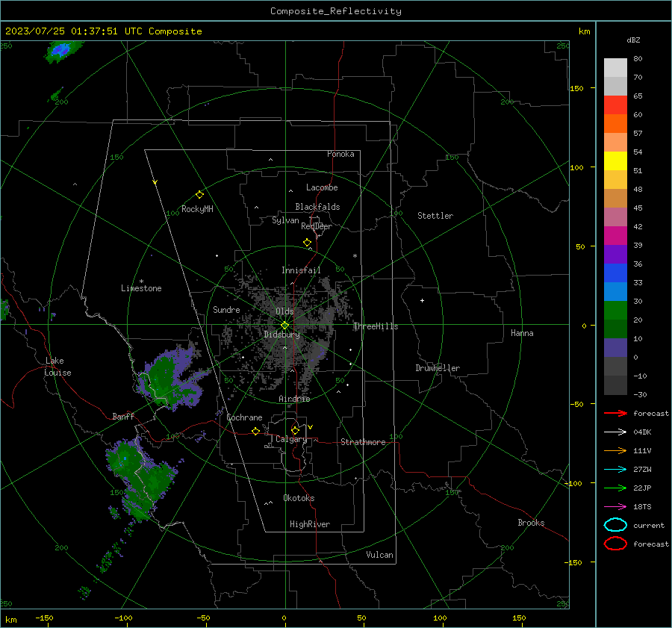672x628 pixels.
Task: Click the RockyMH label
Action: 197,209
